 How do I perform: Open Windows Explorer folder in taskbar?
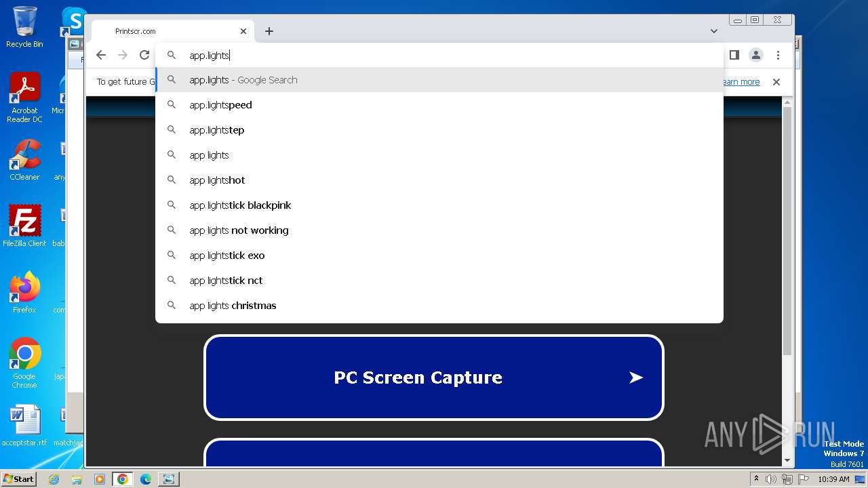pyautogui.click(x=77, y=479)
